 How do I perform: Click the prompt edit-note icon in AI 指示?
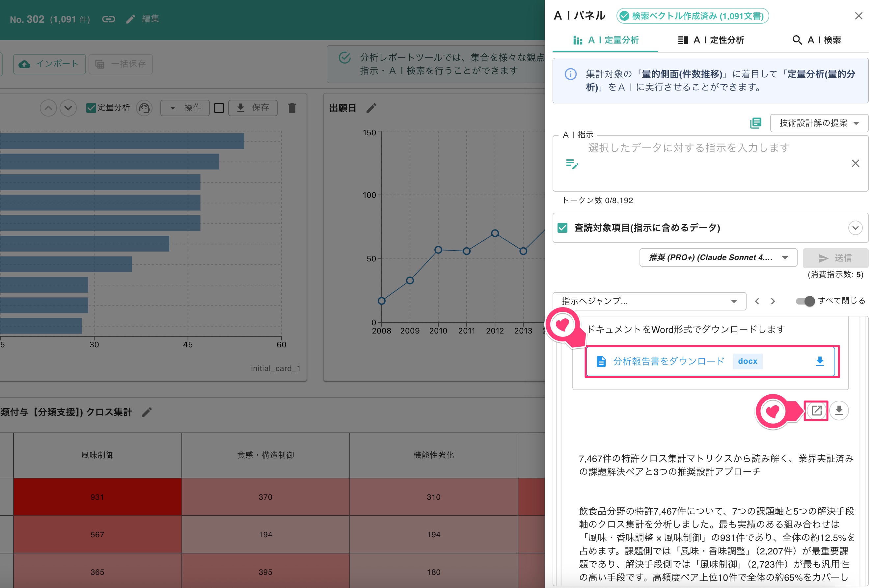(x=572, y=164)
